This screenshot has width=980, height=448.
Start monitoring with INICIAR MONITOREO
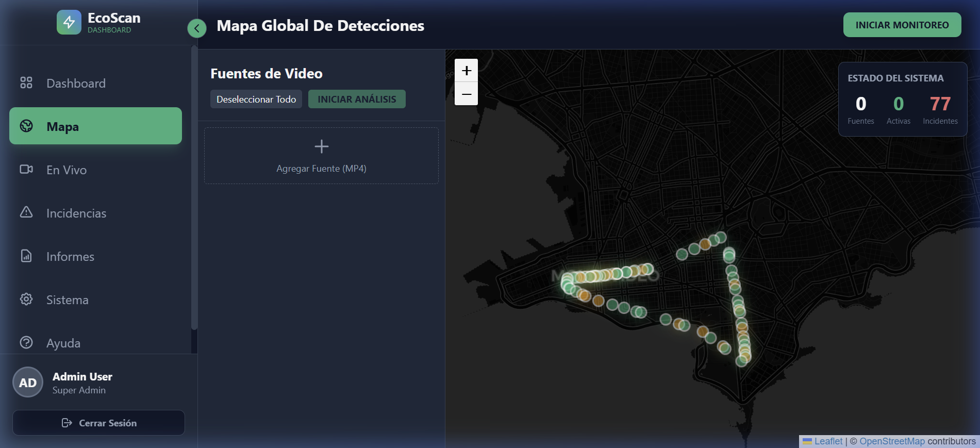pyautogui.click(x=902, y=25)
